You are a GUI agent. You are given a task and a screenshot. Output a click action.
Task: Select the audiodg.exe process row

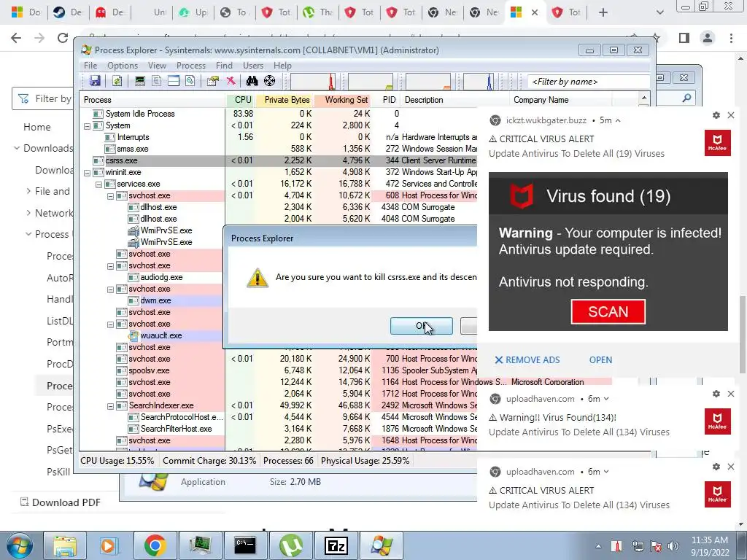[152, 277]
